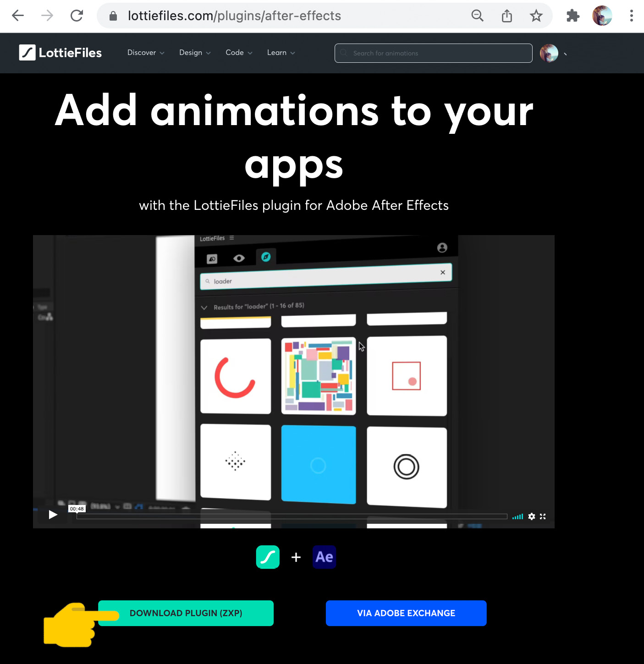The width and height of the screenshot is (644, 664).
Task: Reload the page with refresh icon
Action: point(77,16)
